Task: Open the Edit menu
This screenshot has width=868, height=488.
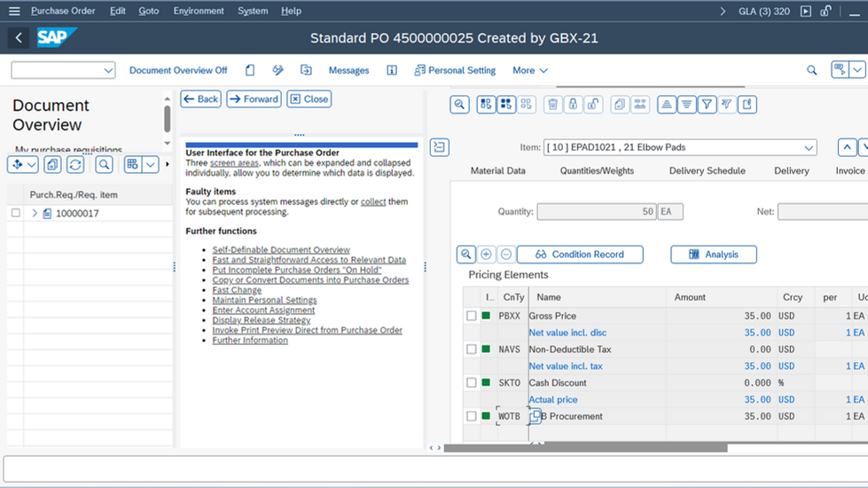Action: coord(117,11)
